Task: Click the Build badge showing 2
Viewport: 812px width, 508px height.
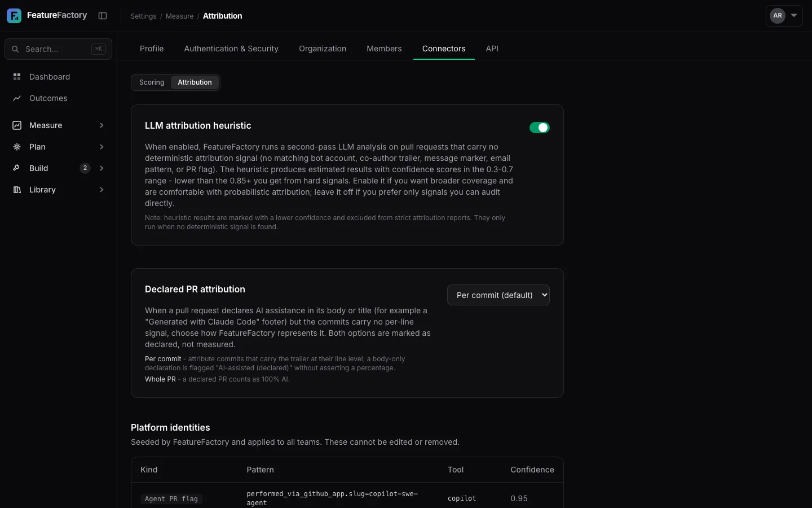Action: tap(85, 168)
